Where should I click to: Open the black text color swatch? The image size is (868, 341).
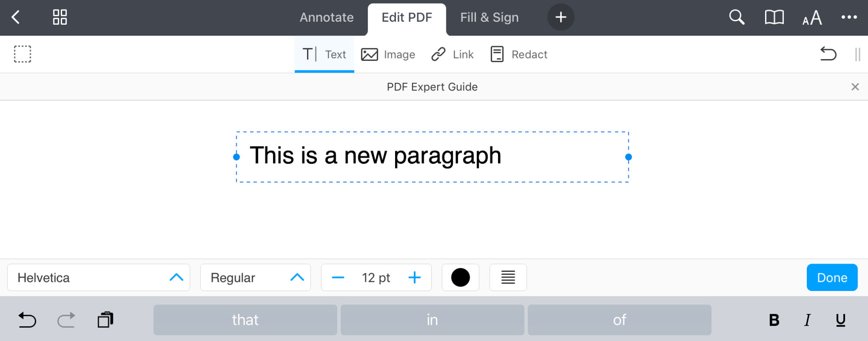[x=460, y=278]
